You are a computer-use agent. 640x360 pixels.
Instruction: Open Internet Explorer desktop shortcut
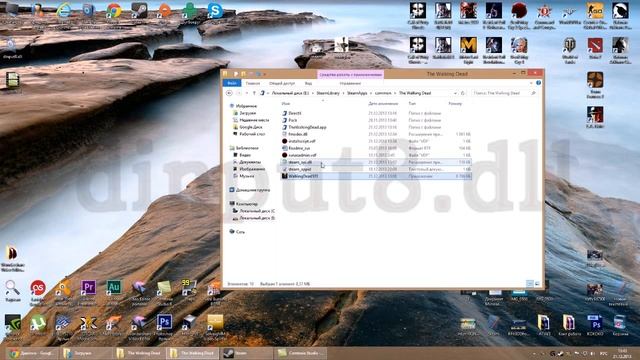(64, 11)
